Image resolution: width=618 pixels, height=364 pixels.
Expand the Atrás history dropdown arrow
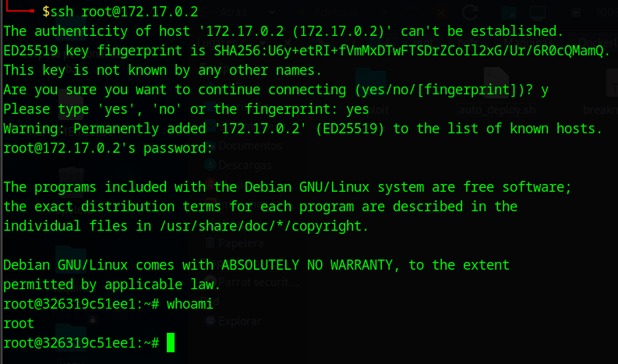point(271,12)
